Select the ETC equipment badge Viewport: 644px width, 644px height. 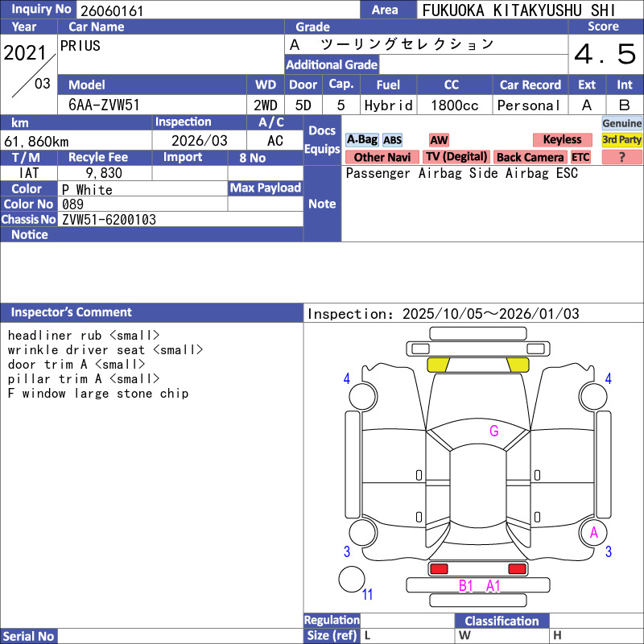(x=580, y=158)
